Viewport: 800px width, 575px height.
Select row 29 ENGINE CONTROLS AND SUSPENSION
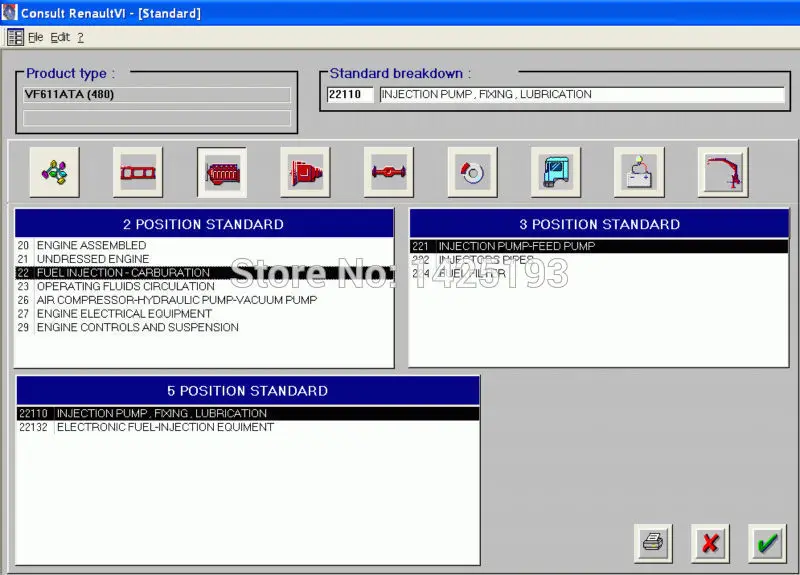204,328
